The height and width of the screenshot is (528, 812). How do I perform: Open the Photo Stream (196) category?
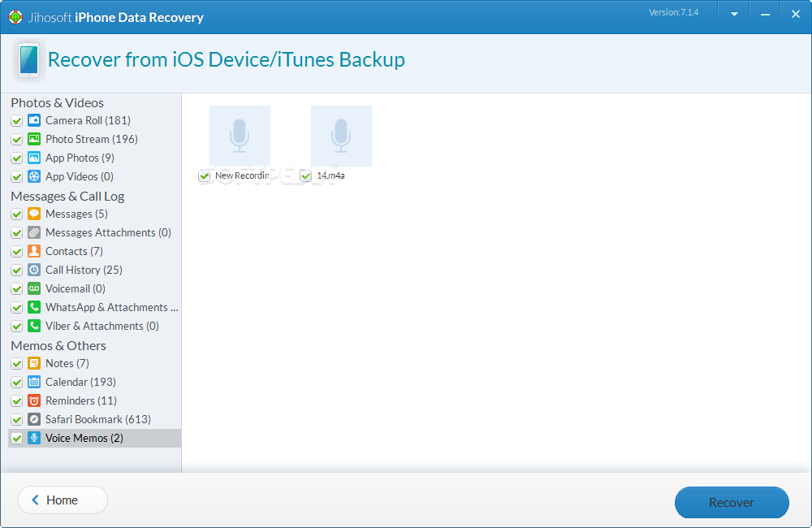[92, 139]
